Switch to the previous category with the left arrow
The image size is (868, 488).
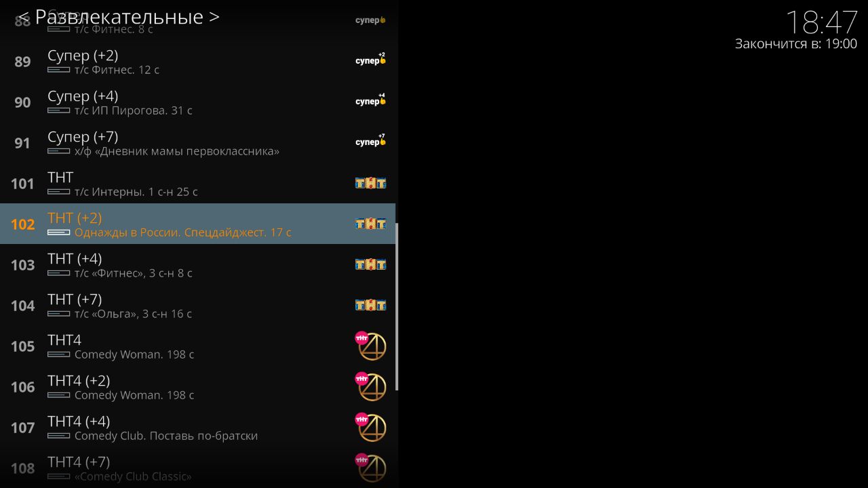point(23,17)
